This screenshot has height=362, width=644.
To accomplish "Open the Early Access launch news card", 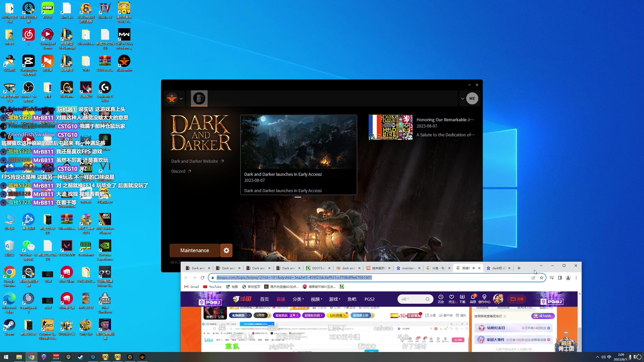I will 299,155.
